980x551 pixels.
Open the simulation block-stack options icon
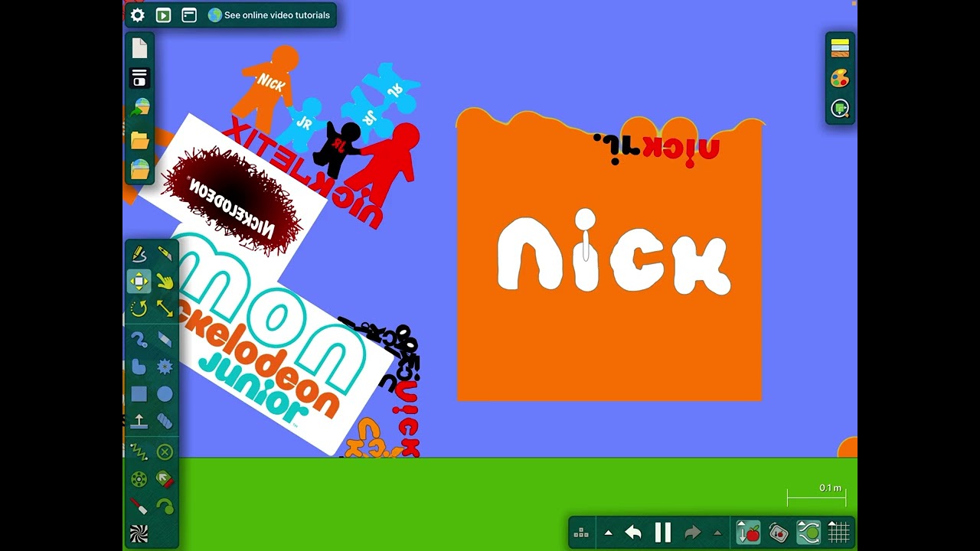581,533
